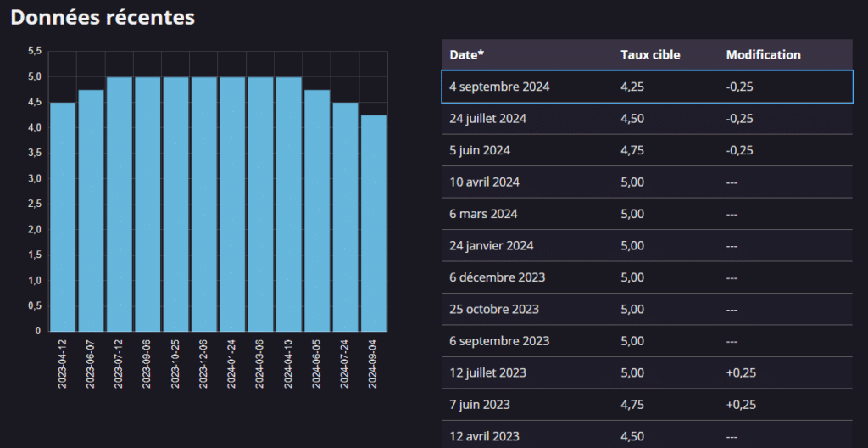Click the 4,75 rate for 7 juin 2023

632,405
